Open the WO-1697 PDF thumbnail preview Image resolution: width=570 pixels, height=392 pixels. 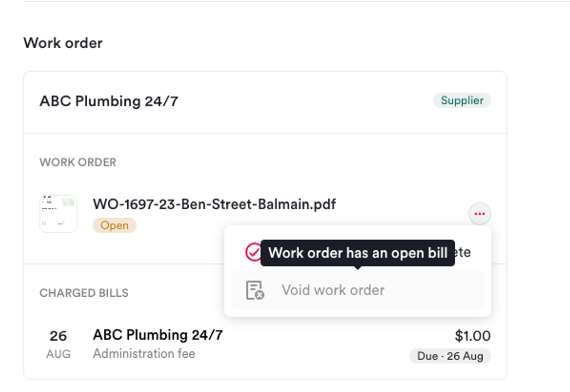[x=58, y=214]
